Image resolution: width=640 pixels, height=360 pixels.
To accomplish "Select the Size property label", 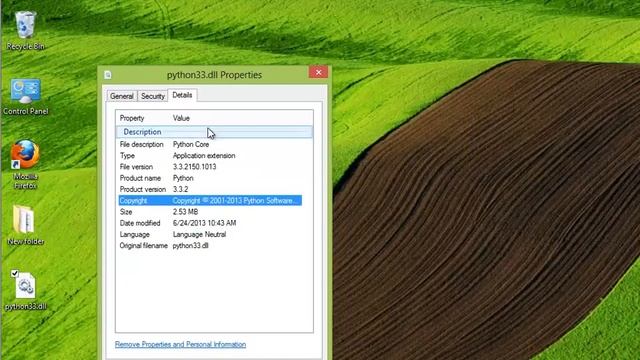I will [126, 212].
